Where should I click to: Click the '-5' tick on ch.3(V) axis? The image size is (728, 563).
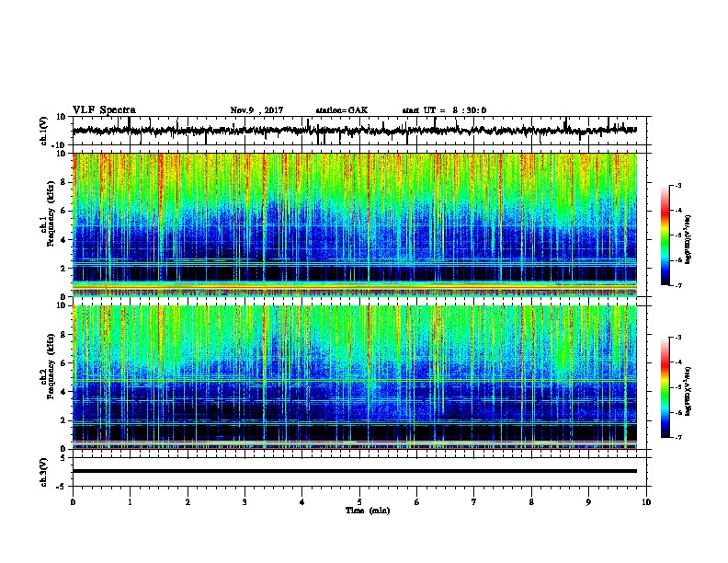click(63, 487)
